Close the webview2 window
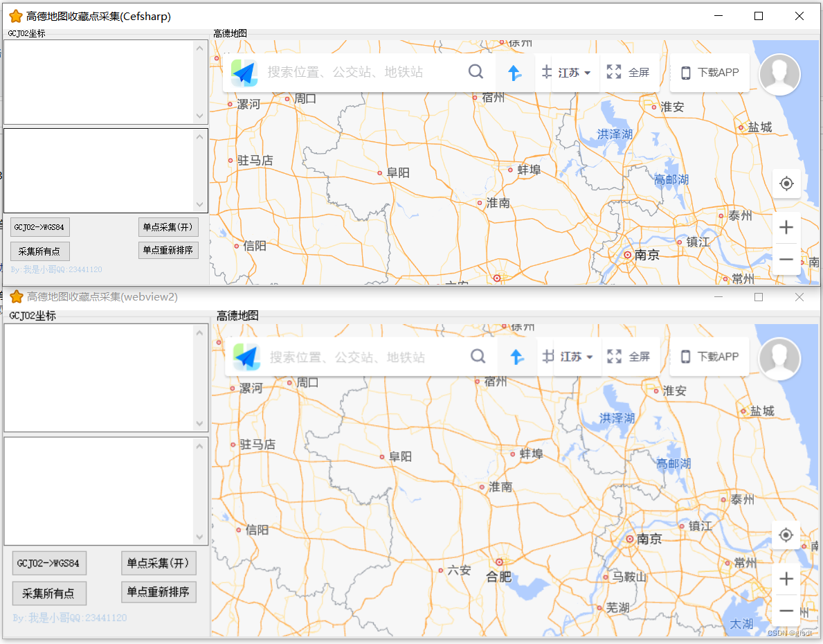823x644 pixels. click(799, 297)
